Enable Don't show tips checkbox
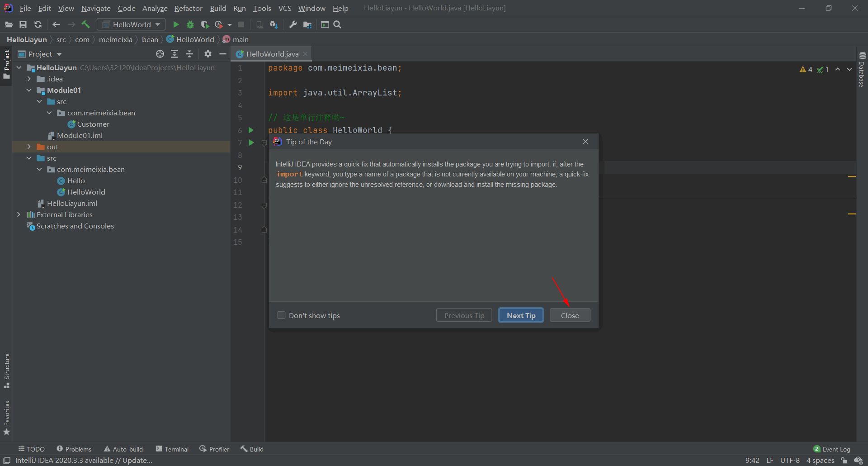 point(281,315)
